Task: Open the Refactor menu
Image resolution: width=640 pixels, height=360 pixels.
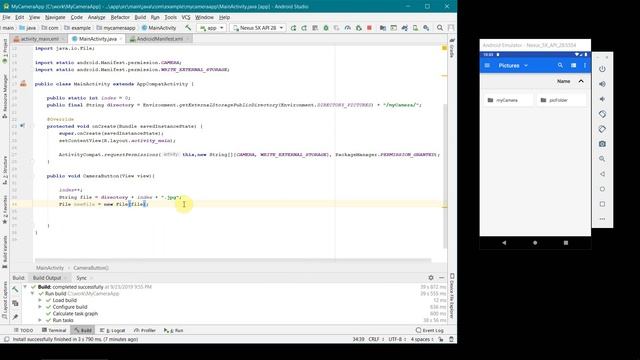Action: click(x=120, y=17)
